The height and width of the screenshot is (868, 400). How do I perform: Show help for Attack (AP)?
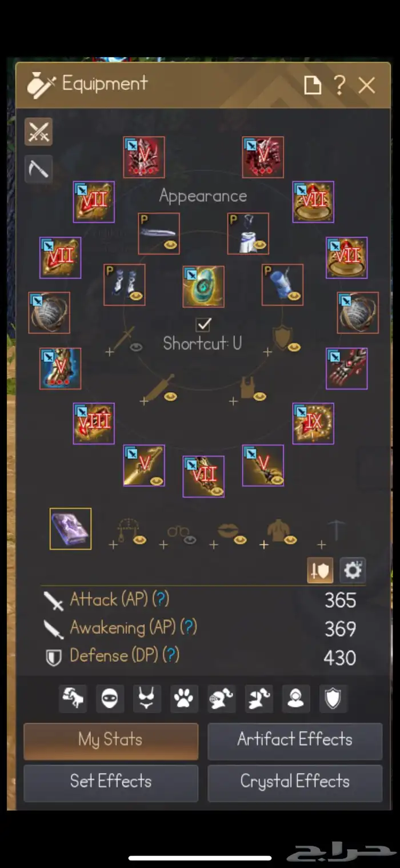[161, 599]
